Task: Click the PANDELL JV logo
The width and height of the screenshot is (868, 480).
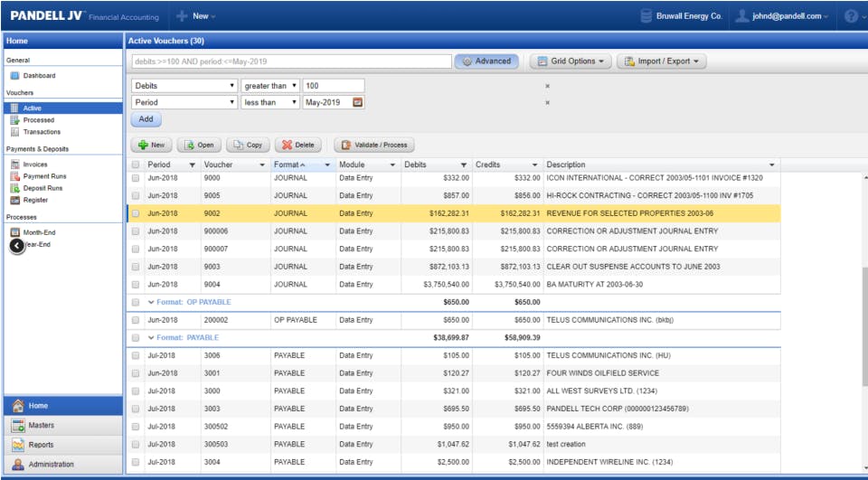Action: (x=46, y=16)
